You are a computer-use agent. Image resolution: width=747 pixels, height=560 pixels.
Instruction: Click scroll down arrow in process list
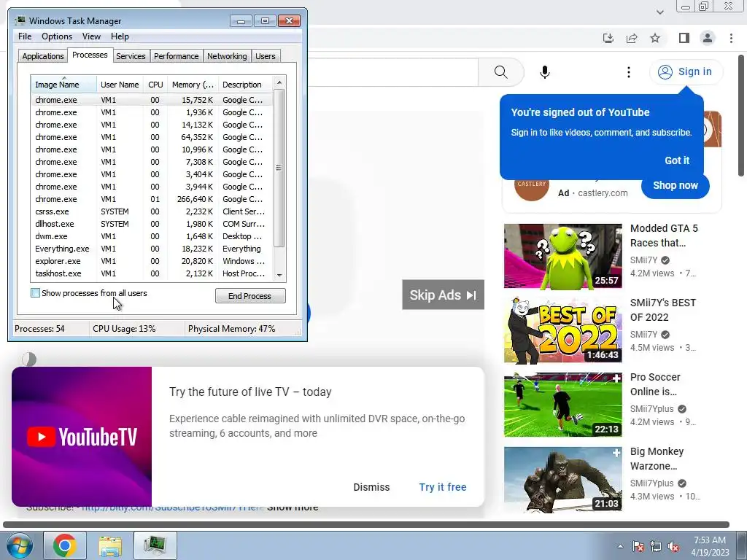tap(279, 275)
